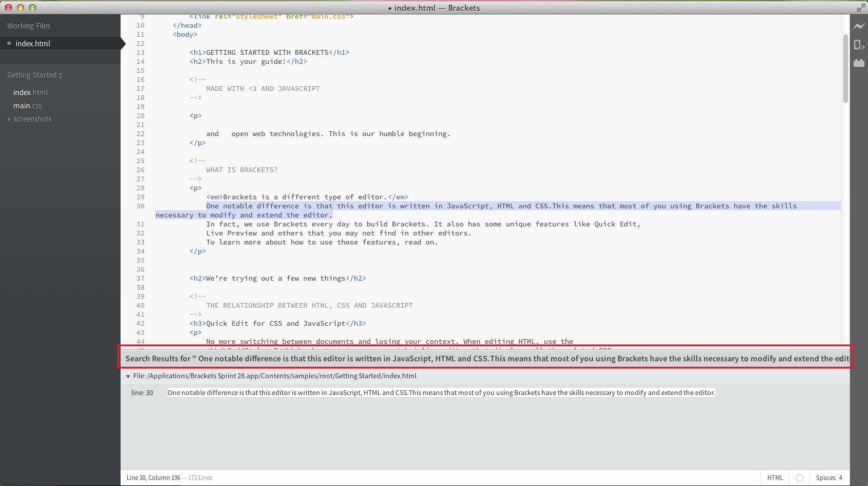Toggle indentation type by clicking Spaces
This screenshot has height=486, width=868.
(x=826, y=478)
